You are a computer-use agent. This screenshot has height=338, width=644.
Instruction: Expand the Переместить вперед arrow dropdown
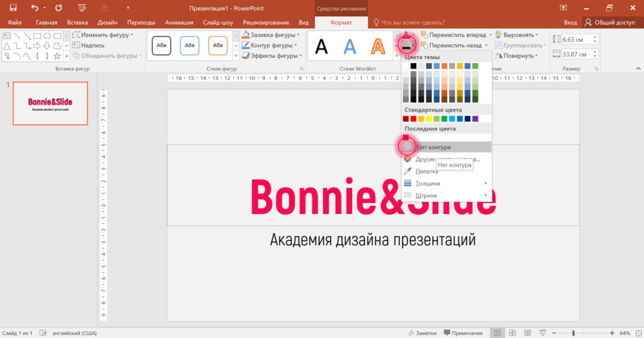(x=491, y=35)
